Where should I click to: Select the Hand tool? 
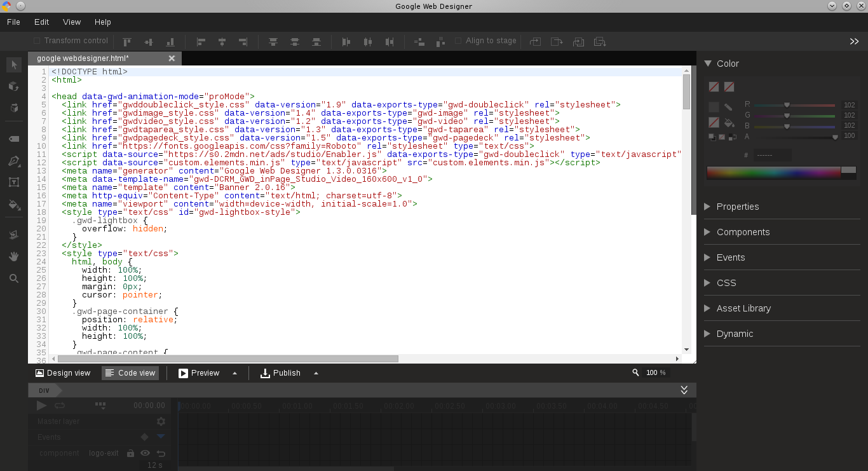pyautogui.click(x=13, y=256)
